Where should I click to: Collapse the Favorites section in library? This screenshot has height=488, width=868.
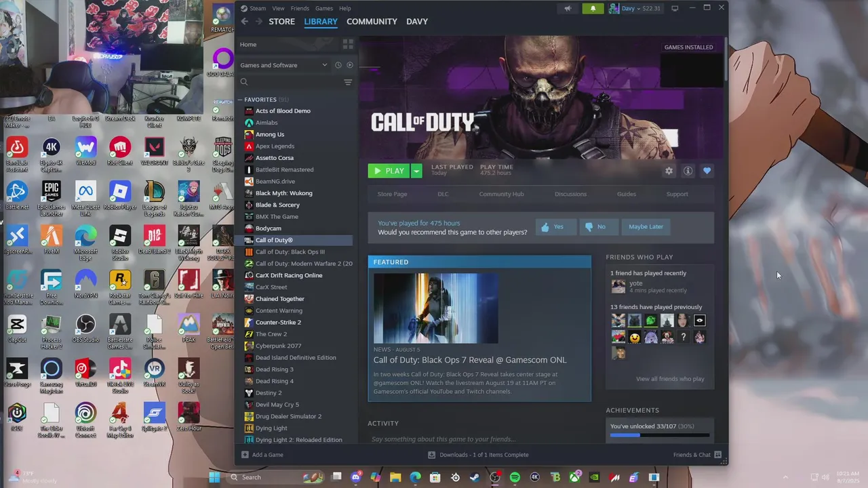[x=239, y=100]
